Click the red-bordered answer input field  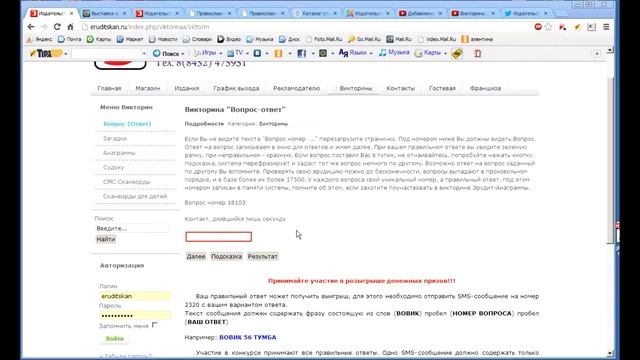(x=219, y=237)
